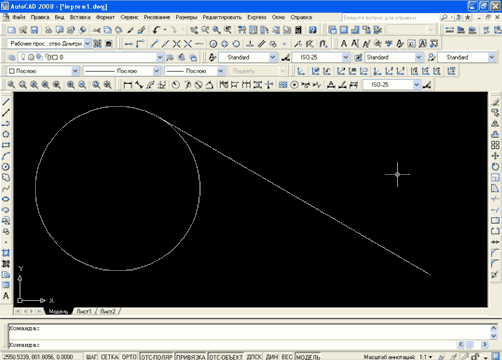Select the Move tool in modify toolbar
Image resolution: width=502 pixels, height=360 pixels.
tap(495, 156)
